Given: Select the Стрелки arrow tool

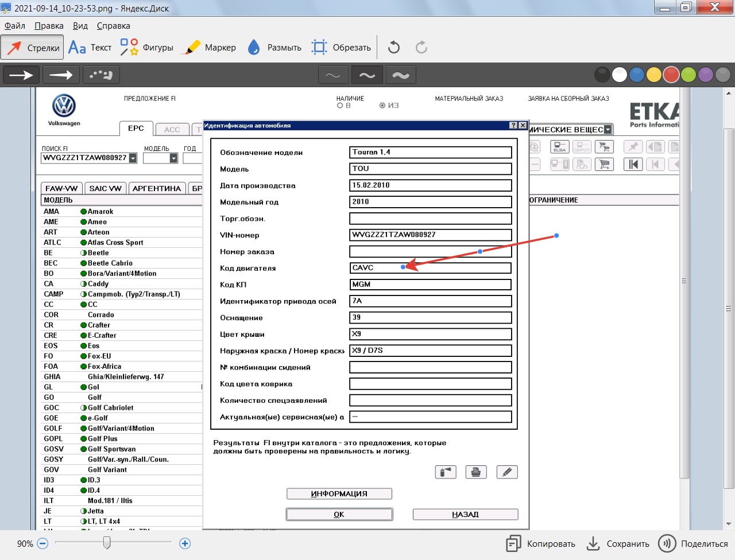Looking at the screenshot, I should [33, 48].
